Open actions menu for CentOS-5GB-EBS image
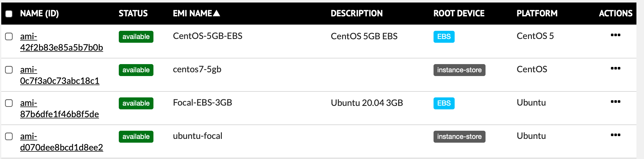644x159 pixels. (x=615, y=35)
